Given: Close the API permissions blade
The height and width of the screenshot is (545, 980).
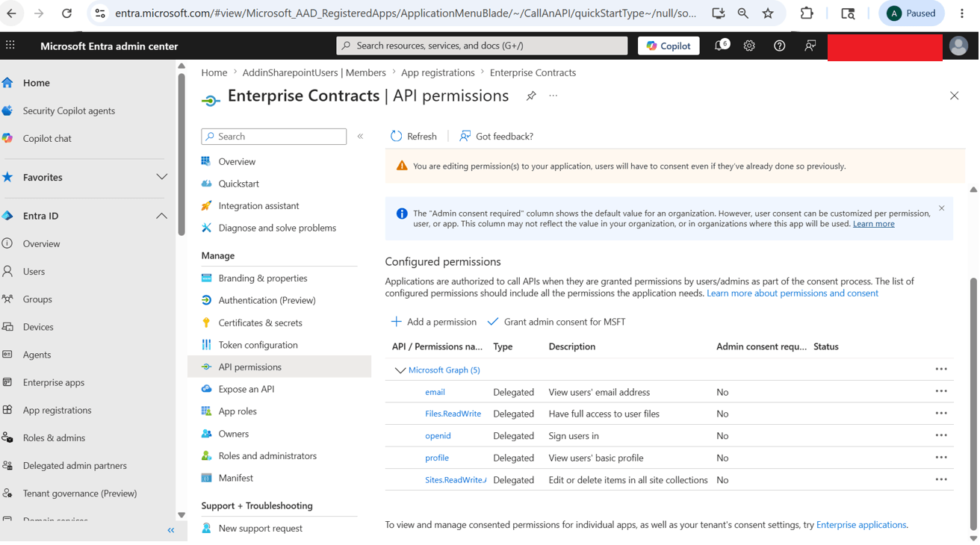Looking at the screenshot, I should coord(954,96).
